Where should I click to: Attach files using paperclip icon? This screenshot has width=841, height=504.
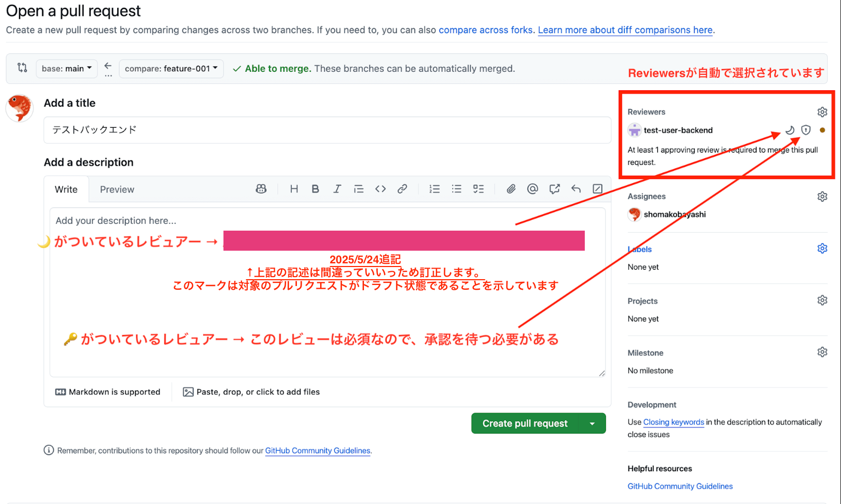(511, 189)
